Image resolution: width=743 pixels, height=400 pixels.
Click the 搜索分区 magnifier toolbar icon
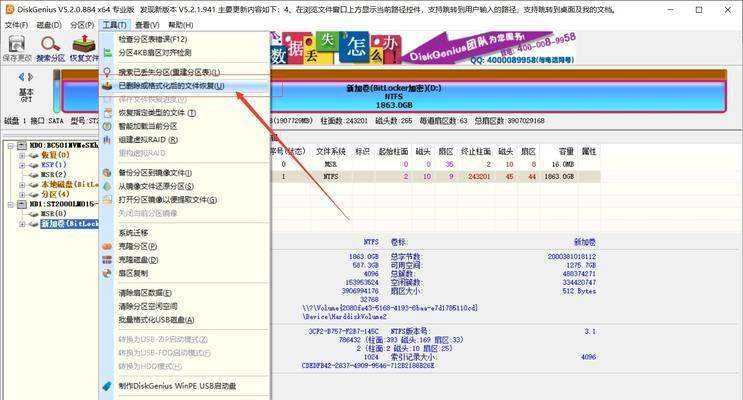50,44
